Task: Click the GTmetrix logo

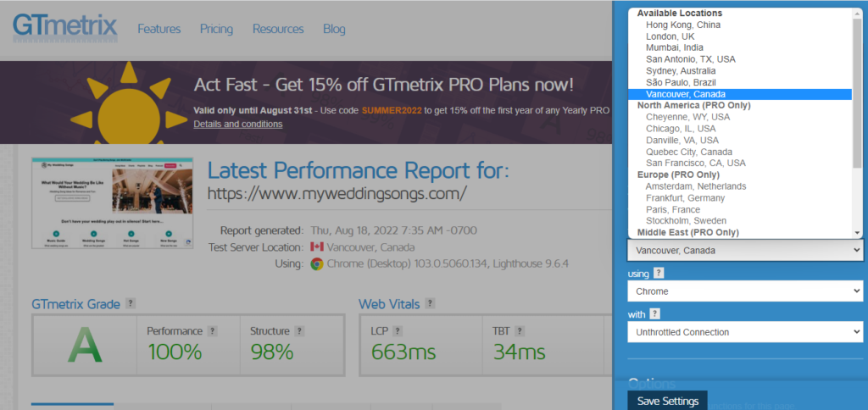Action: point(65,28)
